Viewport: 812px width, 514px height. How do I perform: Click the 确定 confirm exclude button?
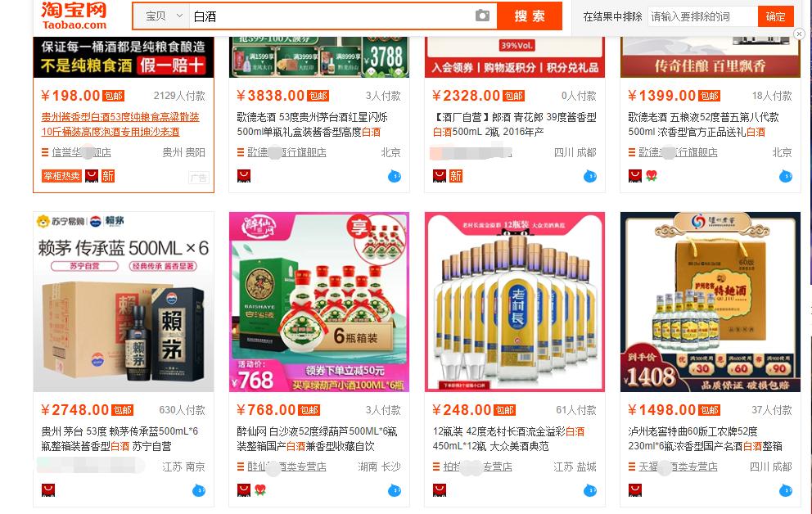click(775, 16)
